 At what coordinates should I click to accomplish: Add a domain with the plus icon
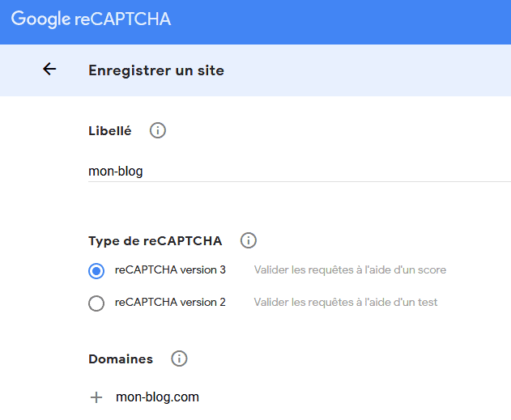point(96,397)
